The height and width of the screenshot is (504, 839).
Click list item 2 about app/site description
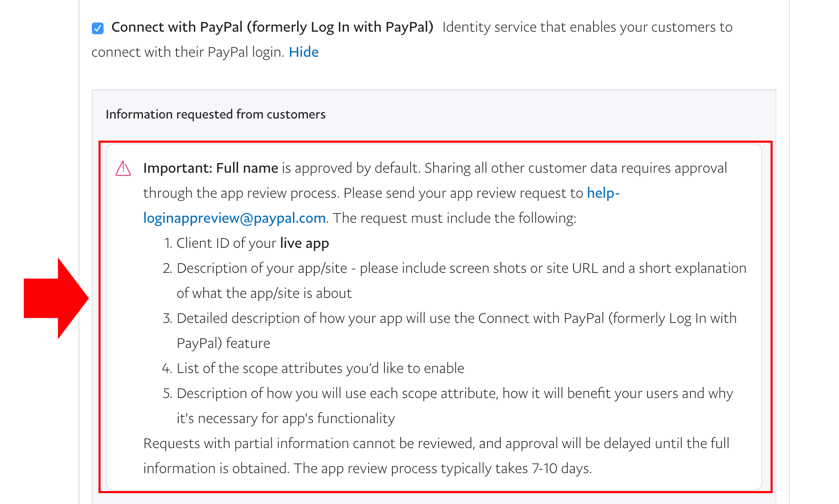point(455,280)
